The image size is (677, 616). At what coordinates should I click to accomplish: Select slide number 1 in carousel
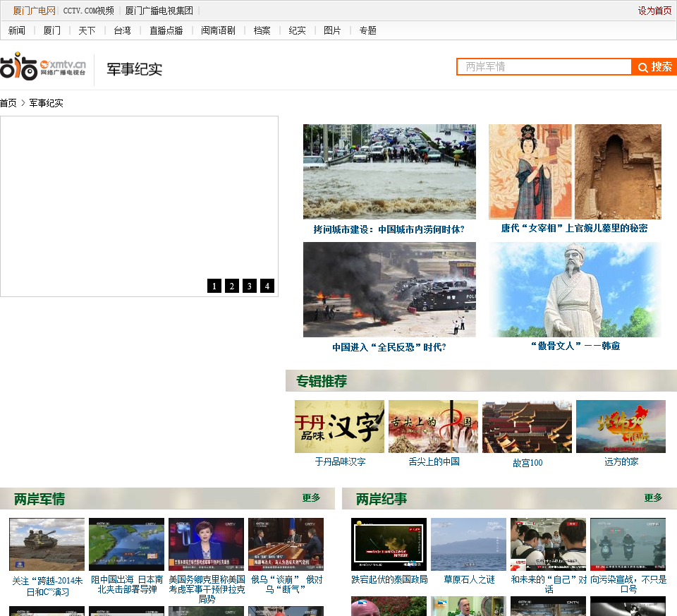[214, 286]
